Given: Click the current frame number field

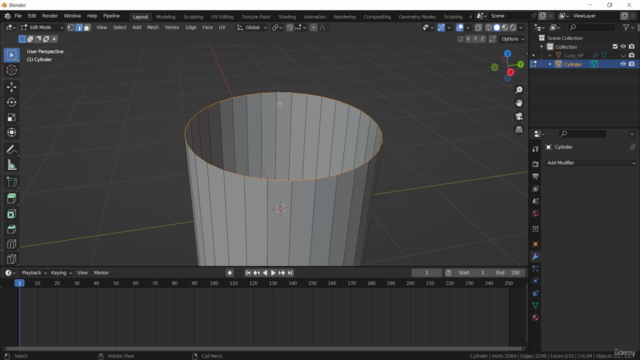Looking at the screenshot, I should coord(427,273).
